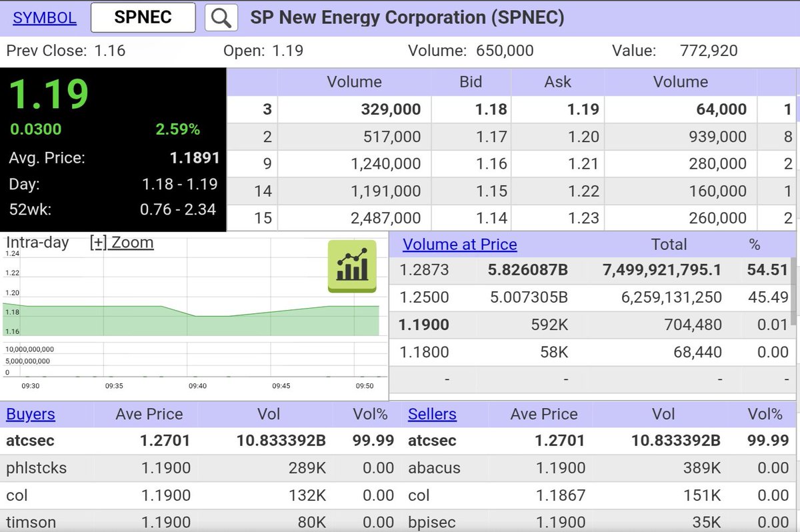The width and height of the screenshot is (800, 532).
Task: Click the Ask column header
Action: point(558,82)
